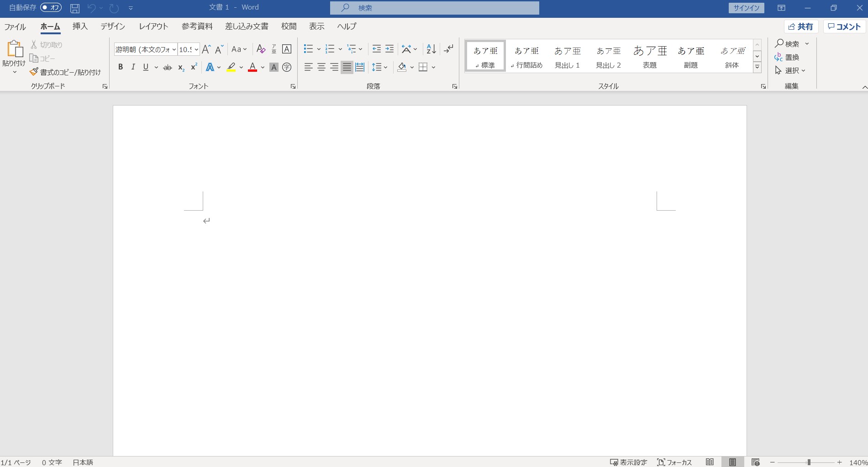The height and width of the screenshot is (467, 868).
Task: Switch to the レイアウト tab
Action: coord(153,27)
